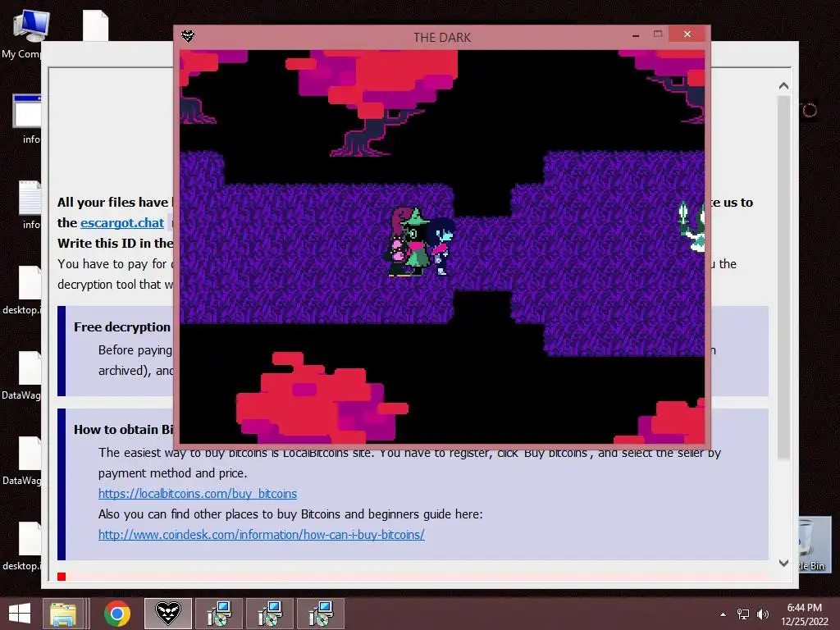Open the clock showing 6:44 PM

point(804,608)
